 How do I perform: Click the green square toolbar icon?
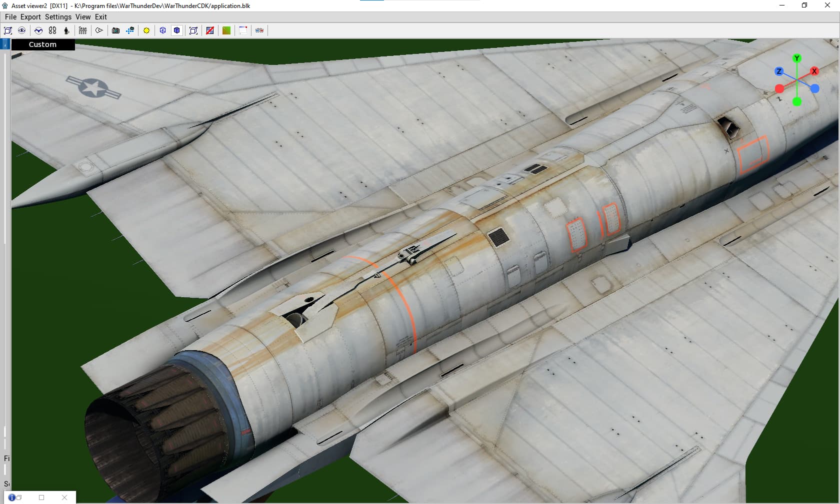click(x=226, y=30)
